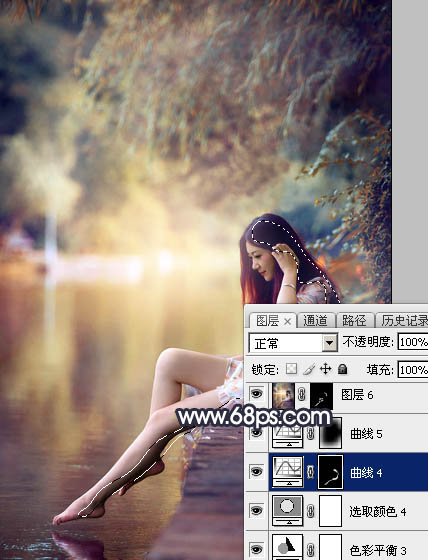428x560 pixels.
Task: Click the 图层 6 layer mask thumbnail
Action: click(322, 396)
